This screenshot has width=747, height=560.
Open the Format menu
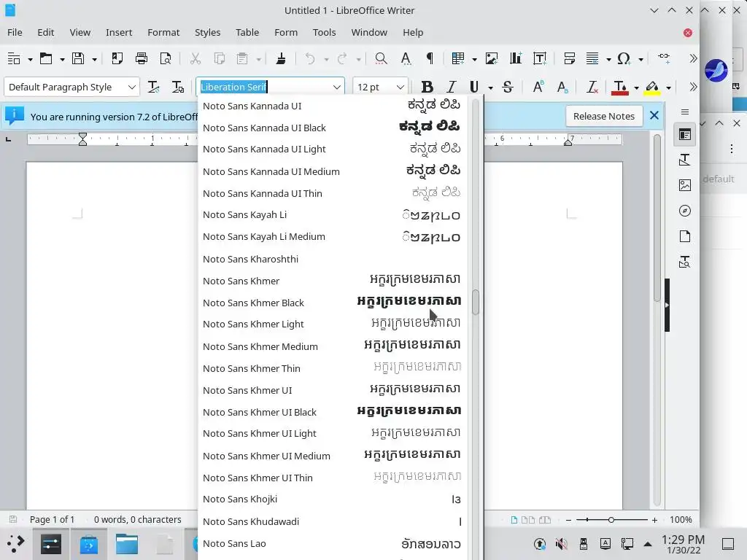[163, 32]
